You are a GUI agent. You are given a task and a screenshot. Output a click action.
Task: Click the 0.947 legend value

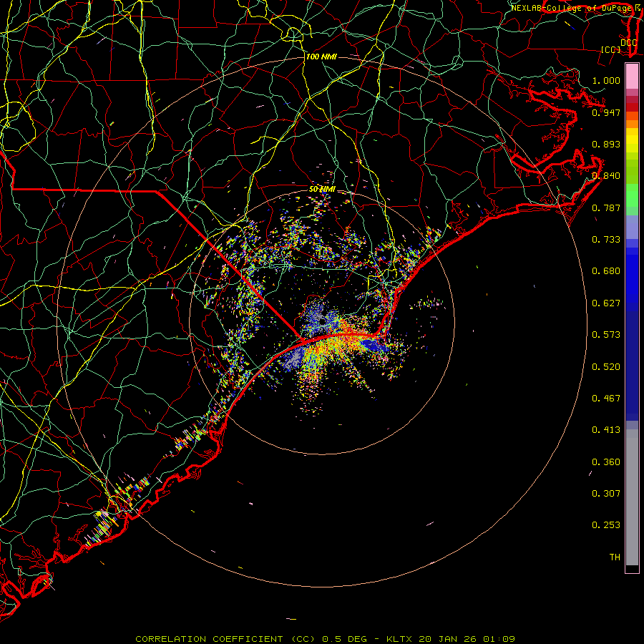[x=606, y=112]
